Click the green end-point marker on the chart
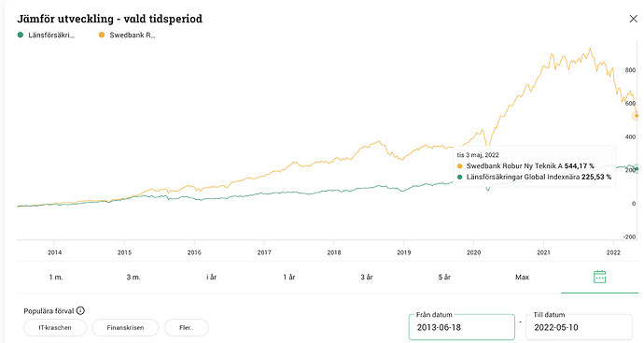This screenshot has width=644, height=343. 637,168
